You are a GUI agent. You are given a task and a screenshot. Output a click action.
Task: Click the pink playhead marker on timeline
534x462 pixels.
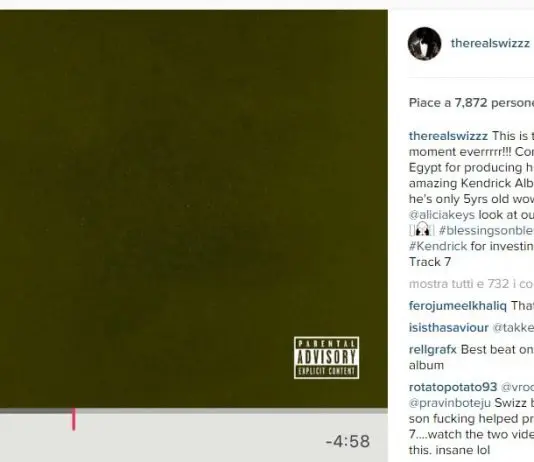[x=74, y=419]
